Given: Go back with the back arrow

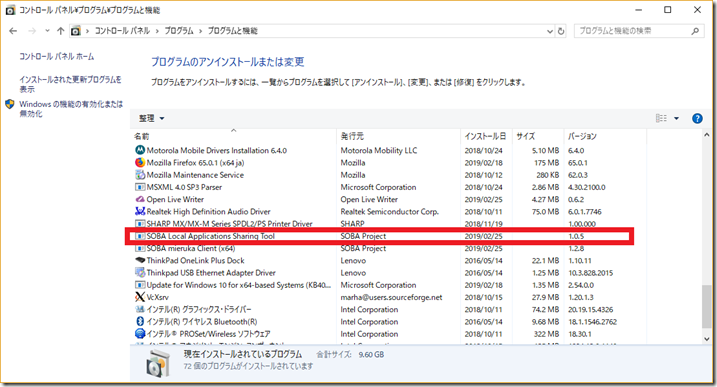Looking at the screenshot, I should pyautogui.click(x=13, y=31).
